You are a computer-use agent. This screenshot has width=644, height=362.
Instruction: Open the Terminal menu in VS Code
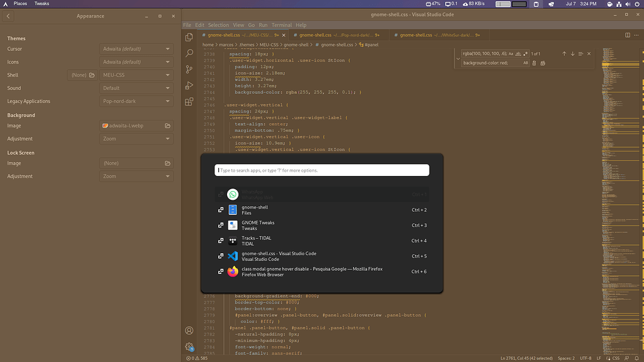[x=281, y=25]
